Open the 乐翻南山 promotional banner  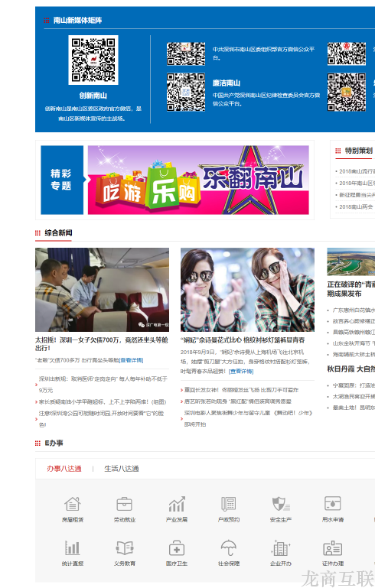[198, 180]
